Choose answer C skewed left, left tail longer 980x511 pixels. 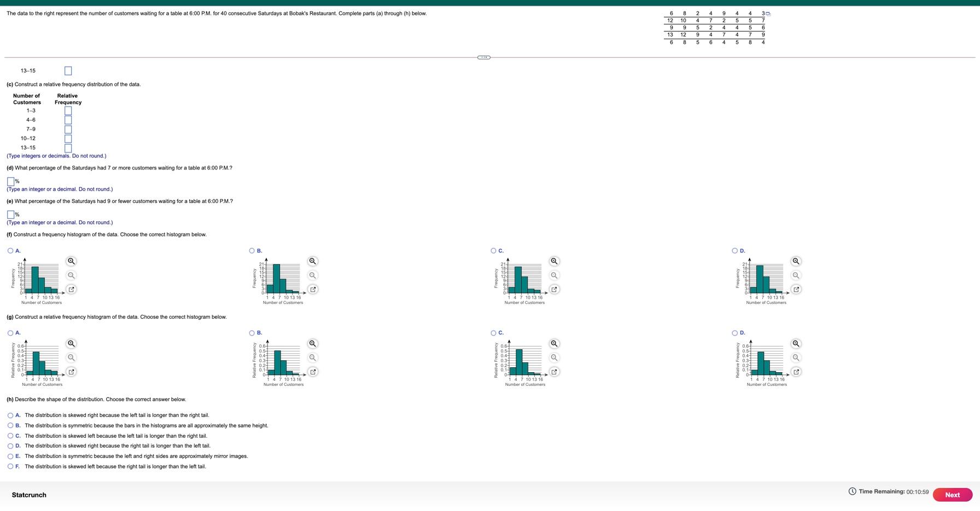coord(10,436)
